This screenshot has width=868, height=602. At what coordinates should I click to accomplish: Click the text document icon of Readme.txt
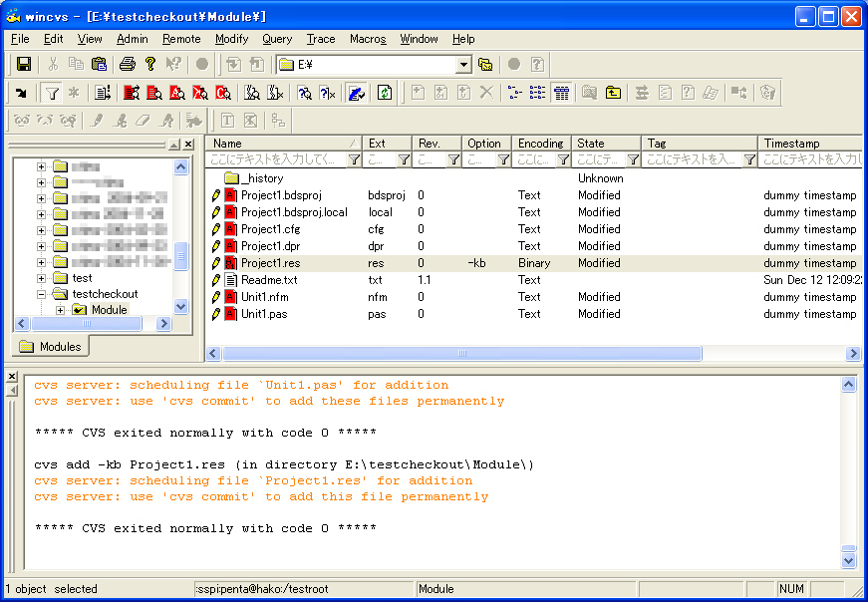pyautogui.click(x=231, y=280)
